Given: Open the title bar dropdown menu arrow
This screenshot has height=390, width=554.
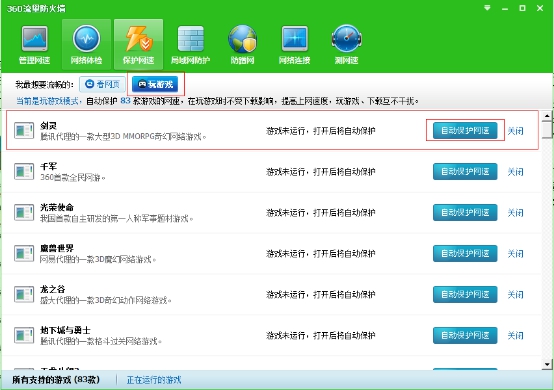Looking at the screenshot, I should point(487,8).
